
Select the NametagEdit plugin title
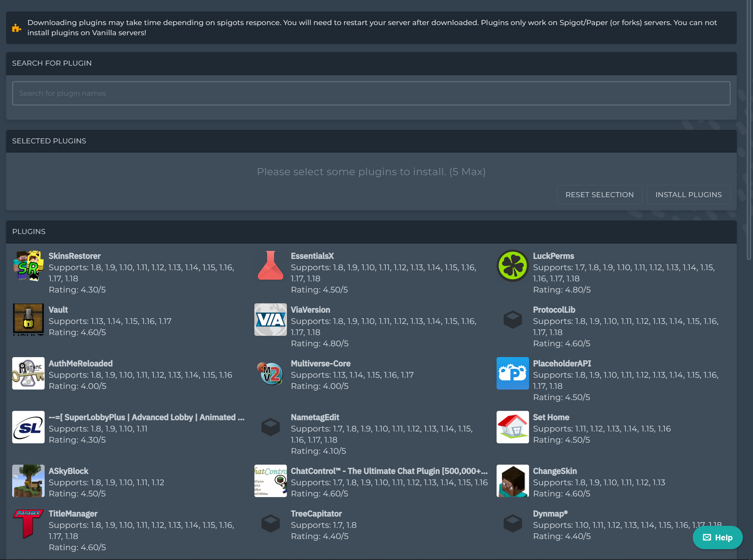(315, 417)
